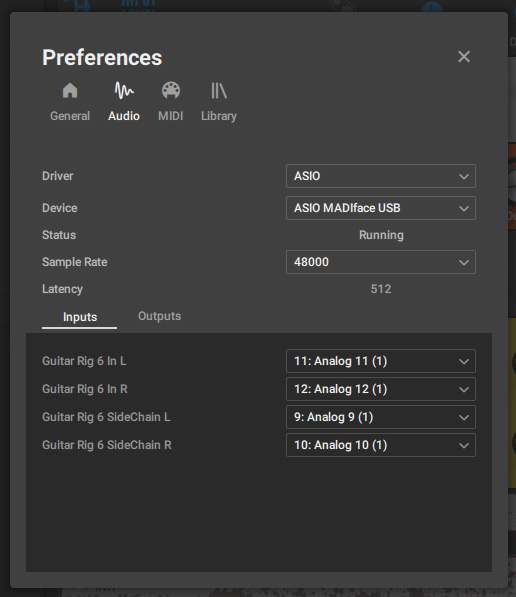Open Guitar Rig 6 SideChain L dropdown

(x=381, y=417)
